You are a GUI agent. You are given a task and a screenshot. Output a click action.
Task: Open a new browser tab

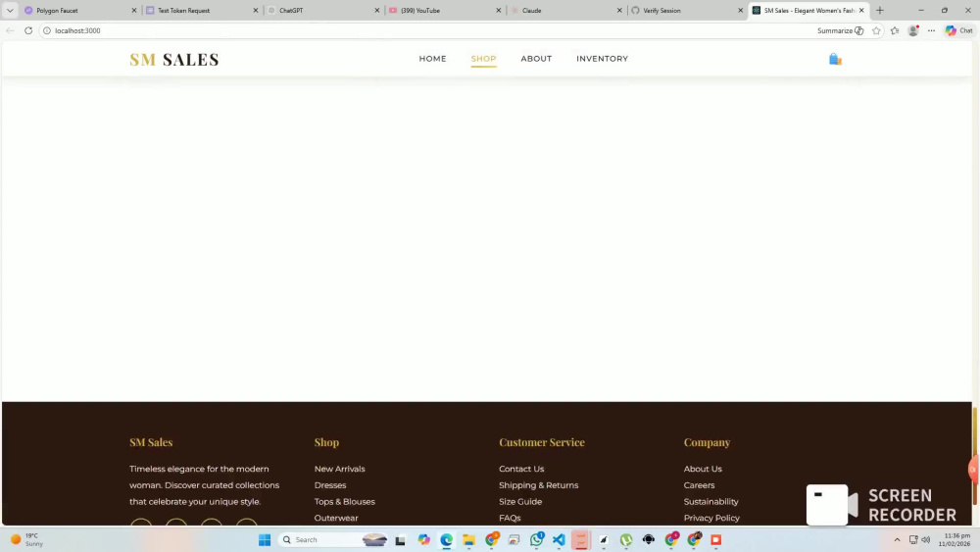[880, 11]
